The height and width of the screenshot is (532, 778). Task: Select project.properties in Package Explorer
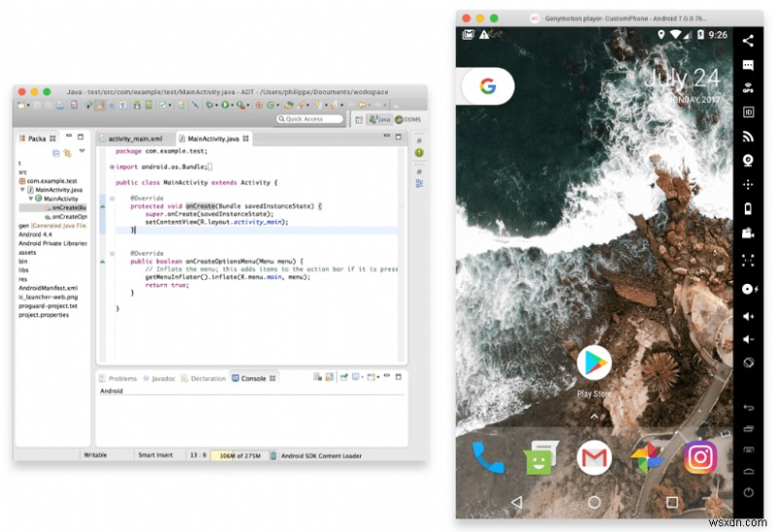point(44,315)
